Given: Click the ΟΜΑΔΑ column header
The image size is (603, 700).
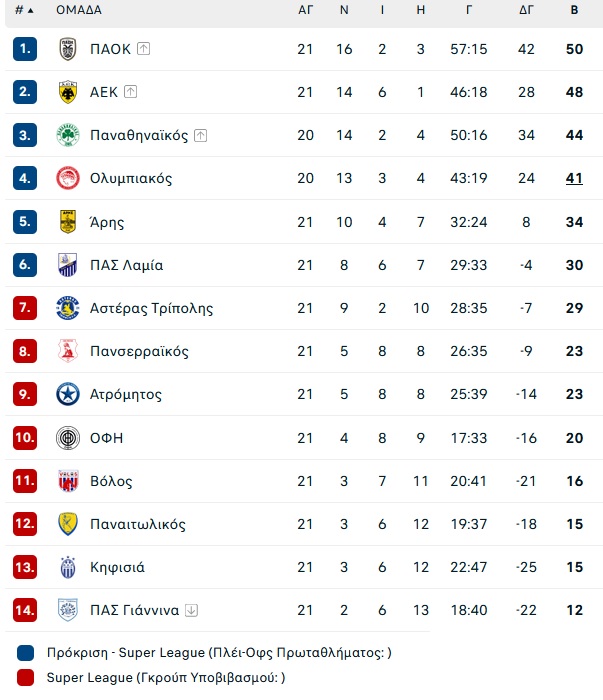Looking at the screenshot, I should [x=79, y=10].
